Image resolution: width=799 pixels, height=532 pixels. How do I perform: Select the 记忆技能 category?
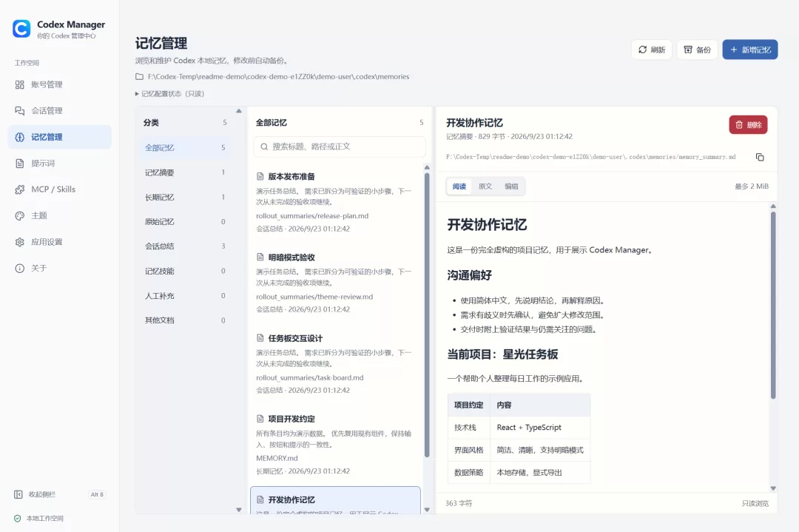184,271
